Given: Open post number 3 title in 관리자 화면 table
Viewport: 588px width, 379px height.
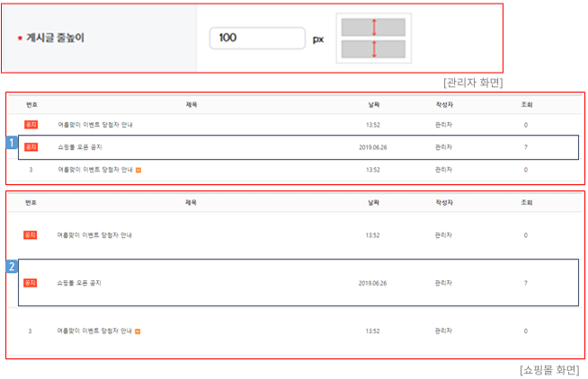Looking at the screenshot, I should tap(94, 169).
